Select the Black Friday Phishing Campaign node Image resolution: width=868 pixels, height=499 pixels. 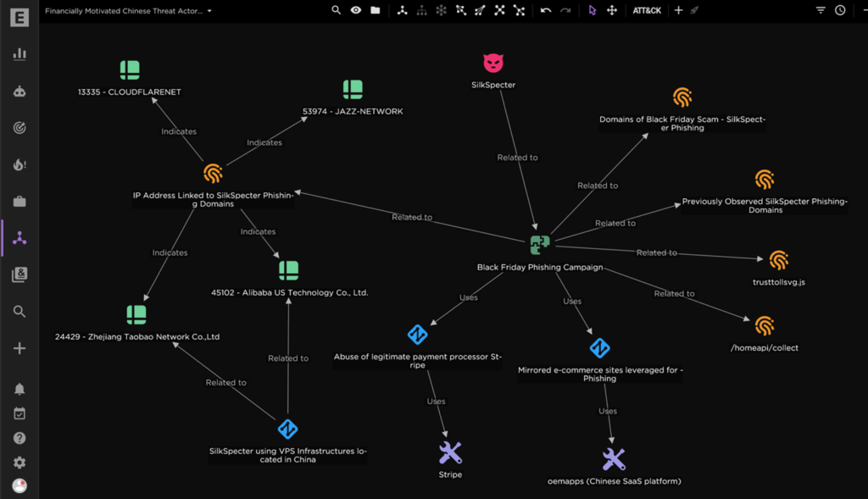tap(540, 245)
